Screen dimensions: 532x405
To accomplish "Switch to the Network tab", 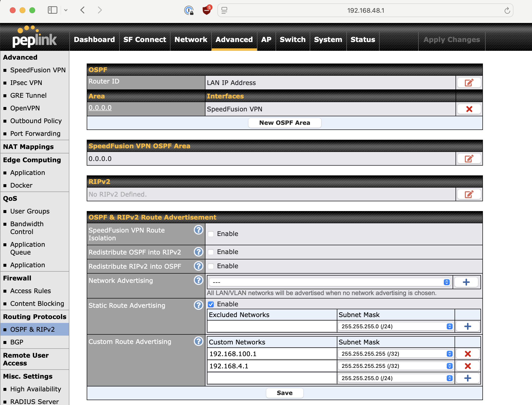I will coord(191,40).
